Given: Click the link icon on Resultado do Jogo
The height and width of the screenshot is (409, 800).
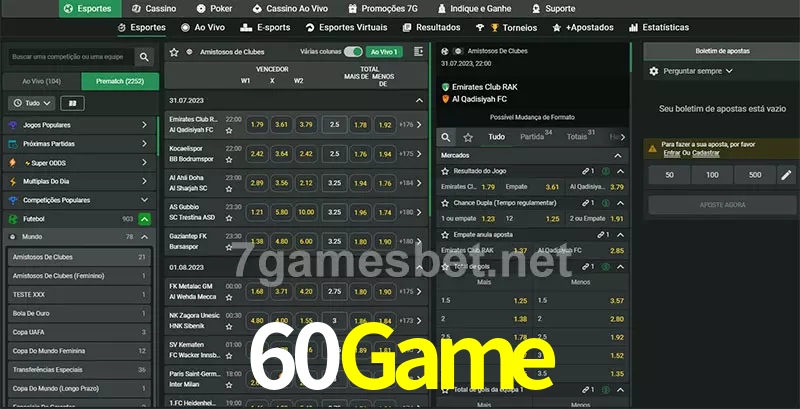Looking at the screenshot, I should [585, 171].
